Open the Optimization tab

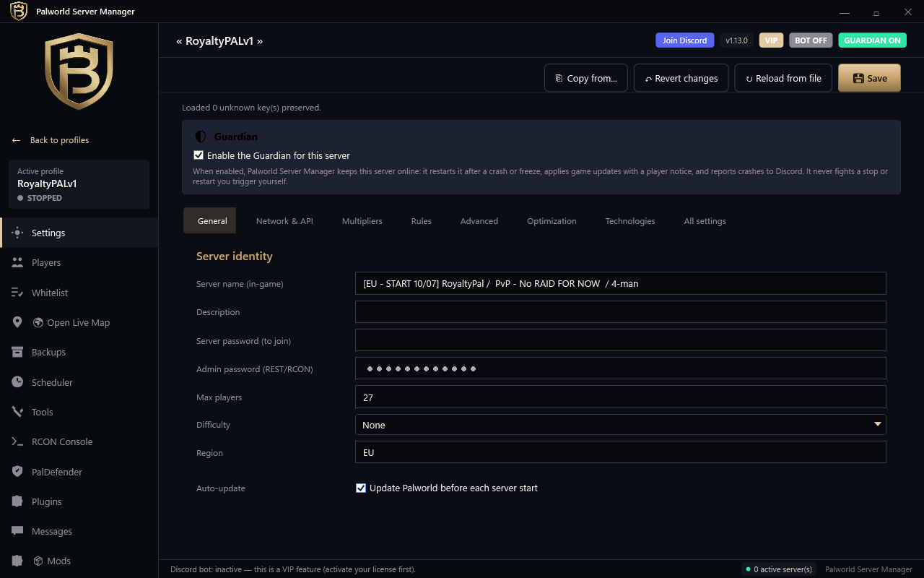[552, 220]
